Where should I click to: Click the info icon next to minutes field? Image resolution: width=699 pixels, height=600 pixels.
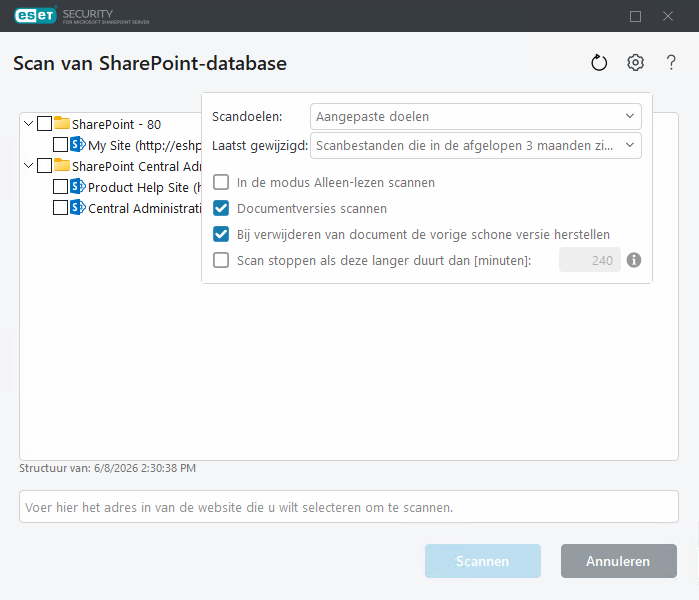634,260
